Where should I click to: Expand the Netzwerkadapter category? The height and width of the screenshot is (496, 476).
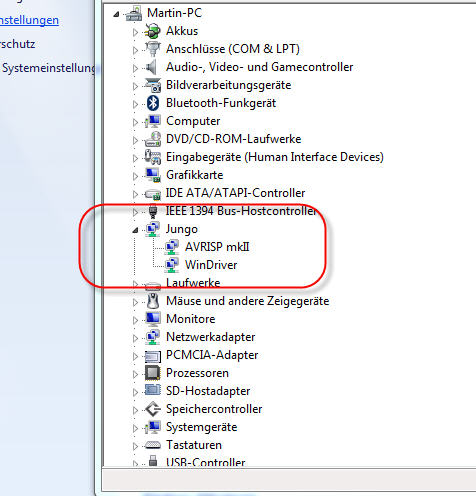pos(135,338)
